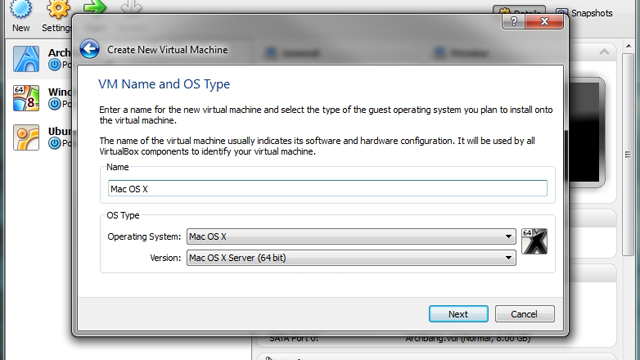Select the Ubuntu virtual machine icon

(26, 138)
